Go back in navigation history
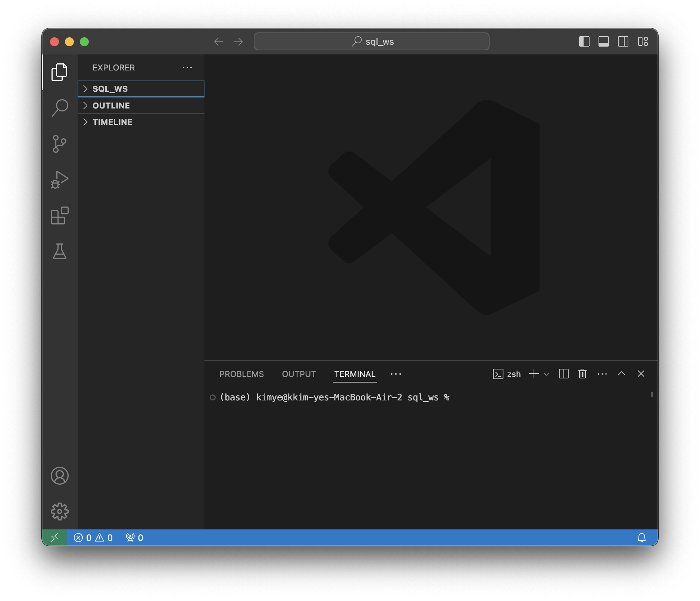The image size is (700, 601). (x=219, y=42)
